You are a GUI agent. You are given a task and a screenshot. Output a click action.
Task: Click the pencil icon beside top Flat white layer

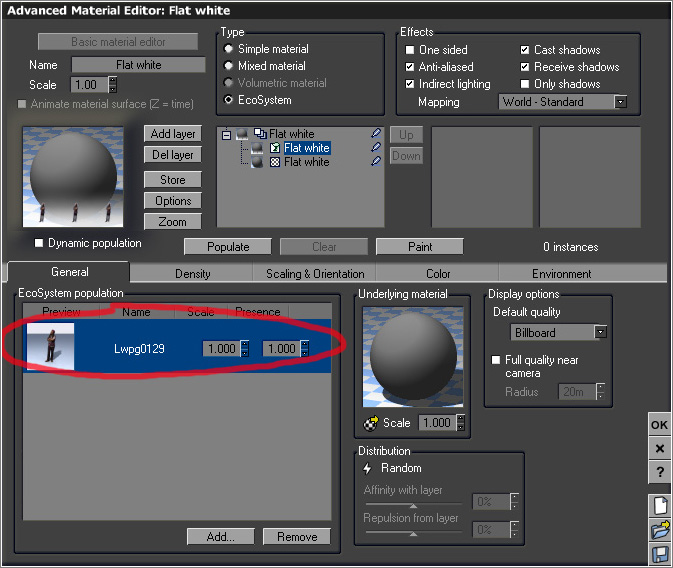tap(376, 134)
